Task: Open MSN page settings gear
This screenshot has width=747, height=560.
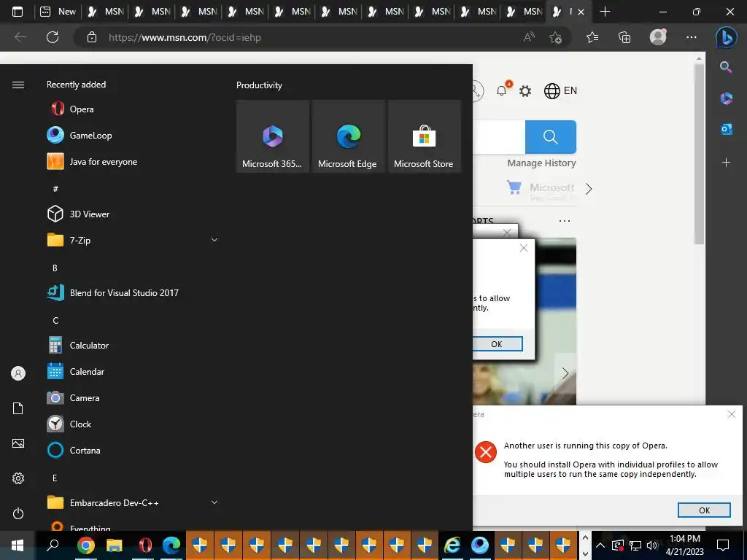Action: click(x=525, y=90)
